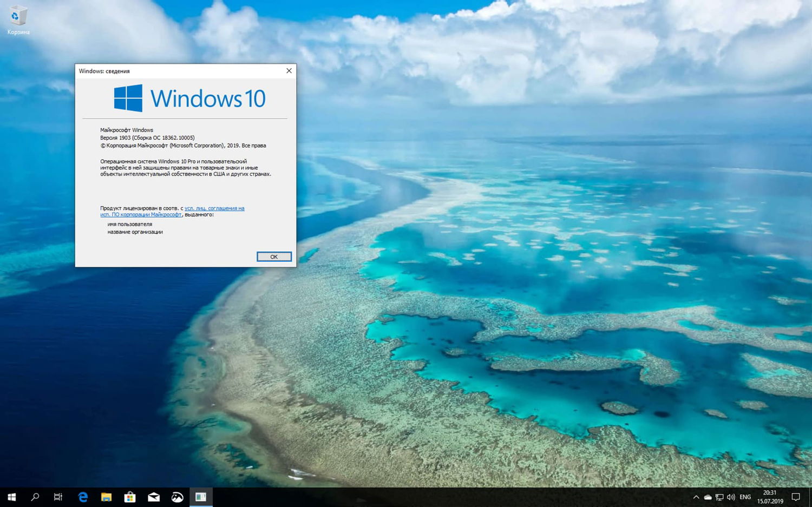The width and height of the screenshot is (812, 507).
Task: Open the Photos app from taskbar
Action: (x=177, y=497)
